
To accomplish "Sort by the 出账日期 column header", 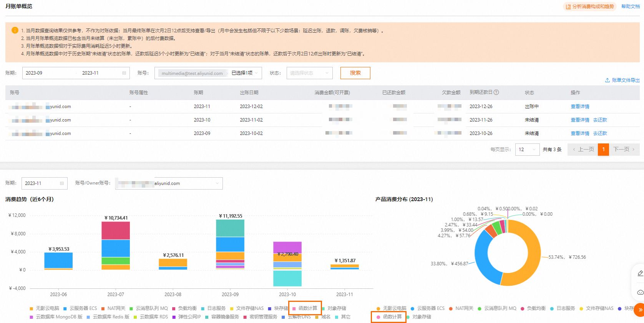I will (x=249, y=93).
